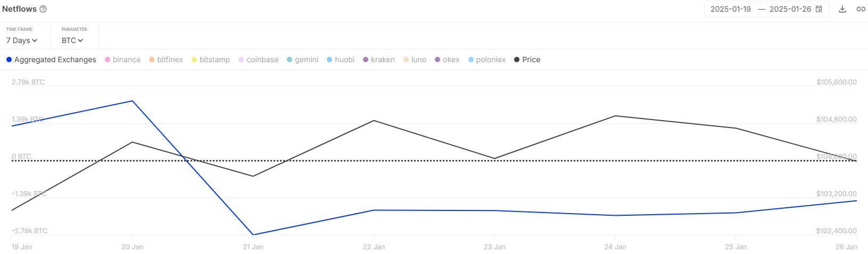Expand the BTC parameter dropdown
868x254 pixels.
click(x=72, y=40)
